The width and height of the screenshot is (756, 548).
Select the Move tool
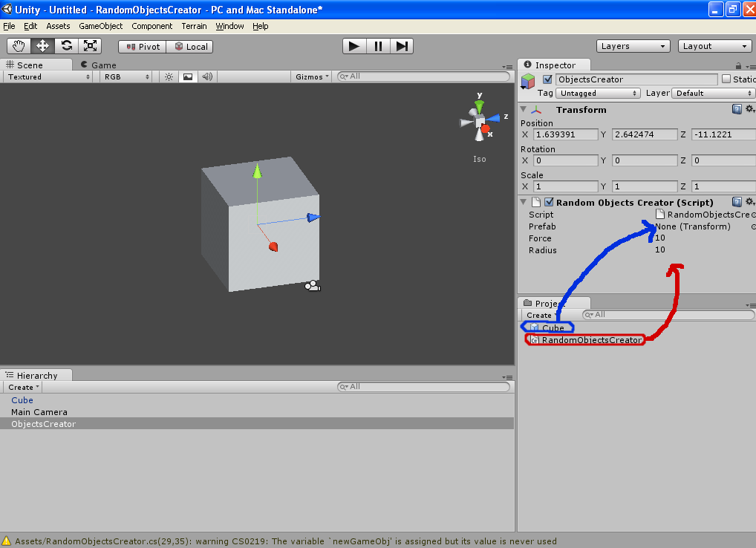point(42,45)
